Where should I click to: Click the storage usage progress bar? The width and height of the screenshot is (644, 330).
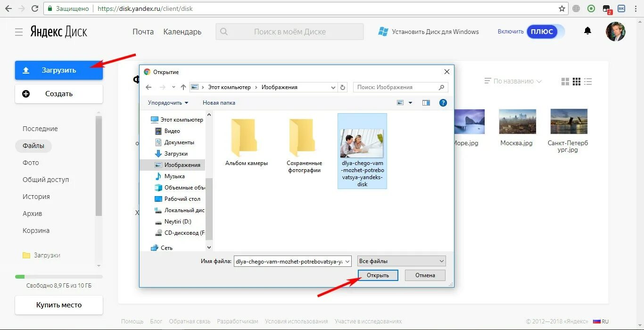[x=59, y=277]
